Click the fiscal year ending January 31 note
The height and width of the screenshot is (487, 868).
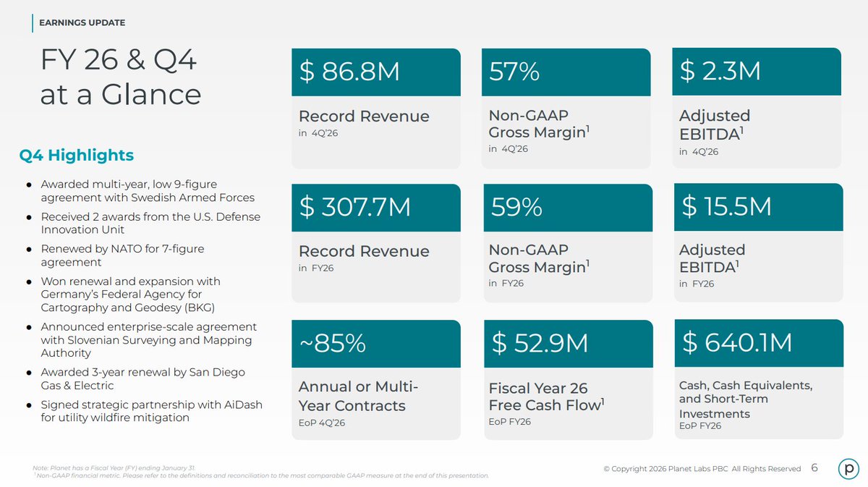(114, 468)
